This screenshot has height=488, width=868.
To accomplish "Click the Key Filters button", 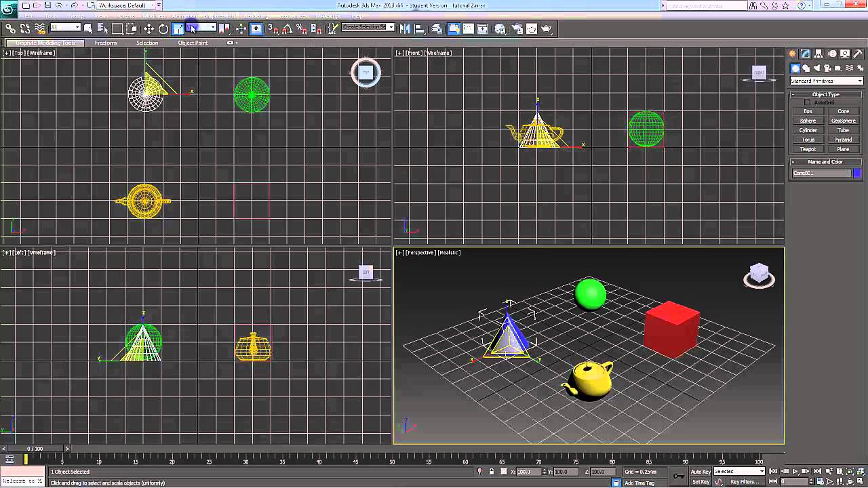I will point(744,482).
